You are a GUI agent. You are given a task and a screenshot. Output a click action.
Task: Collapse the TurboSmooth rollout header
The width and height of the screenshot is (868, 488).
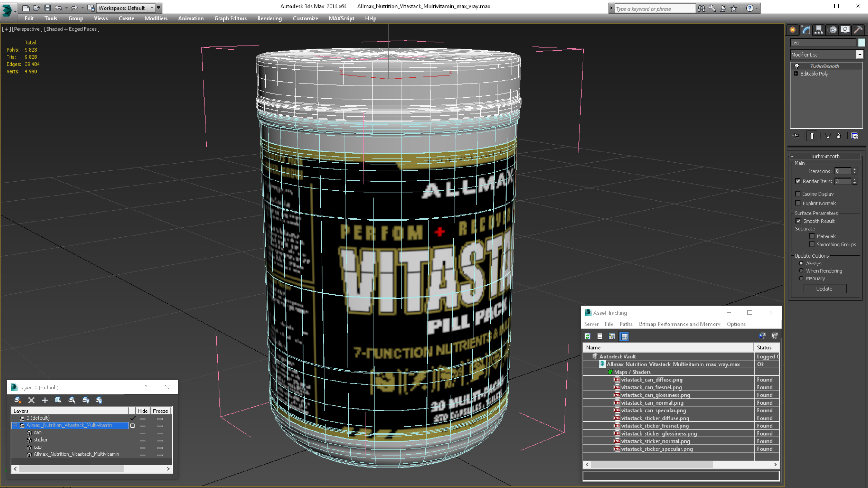click(825, 156)
